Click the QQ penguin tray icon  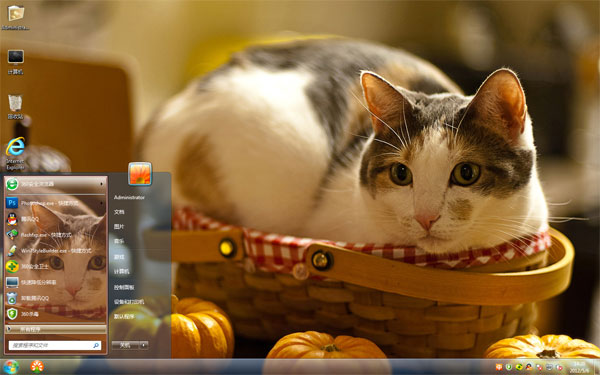coord(529,367)
